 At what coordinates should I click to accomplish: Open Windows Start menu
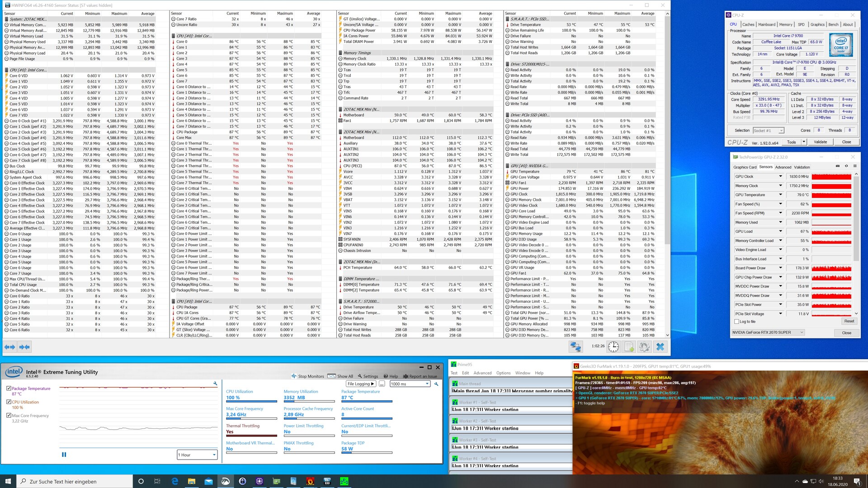coord(8,481)
